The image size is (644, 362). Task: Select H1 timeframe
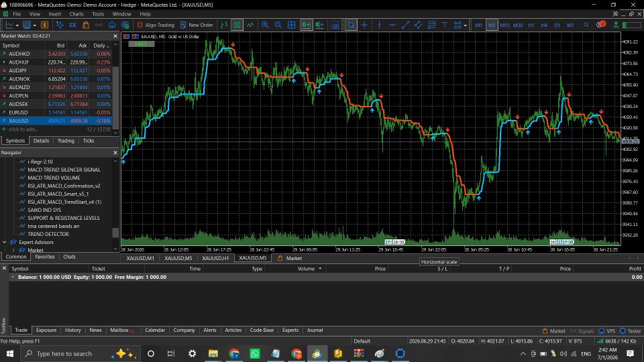531,25
